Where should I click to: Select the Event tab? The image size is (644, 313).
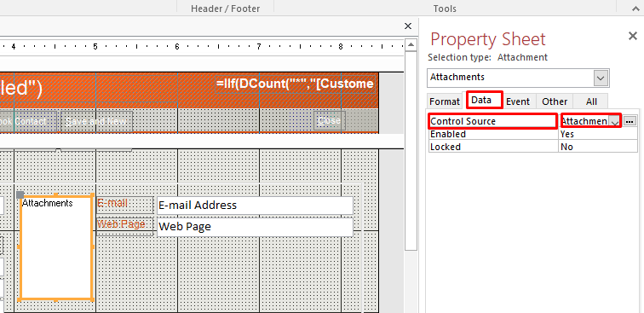point(518,101)
